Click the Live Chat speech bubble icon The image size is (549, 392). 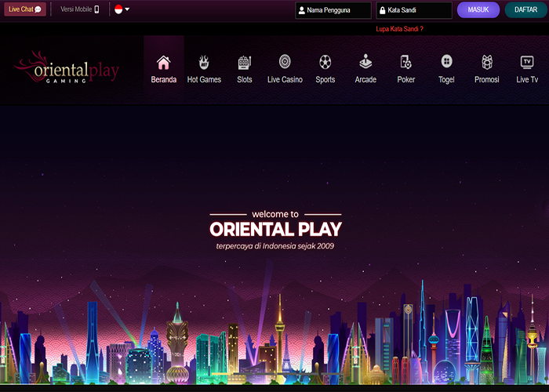coord(38,9)
